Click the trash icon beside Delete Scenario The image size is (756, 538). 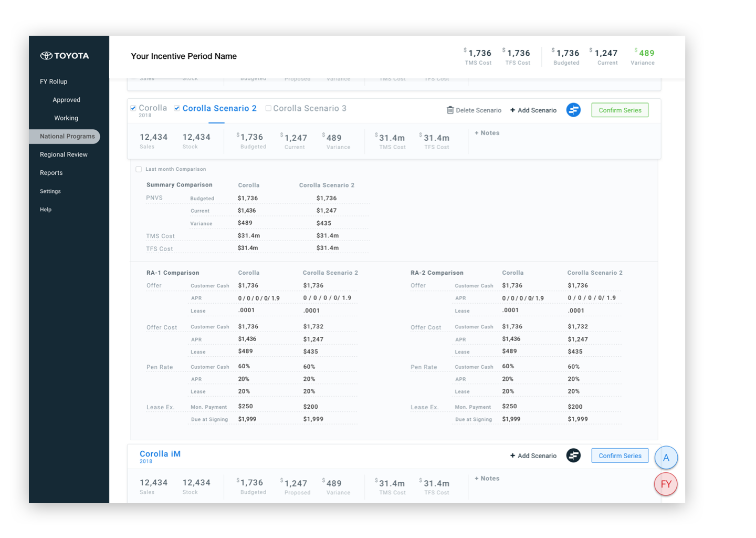[x=450, y=110]
